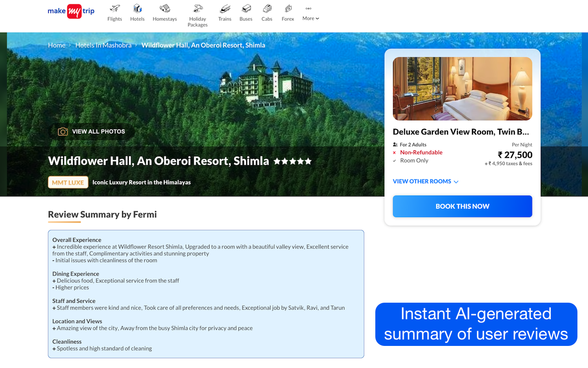Click the Room Only label
588x368 pixels.
(x=414, y=161)
